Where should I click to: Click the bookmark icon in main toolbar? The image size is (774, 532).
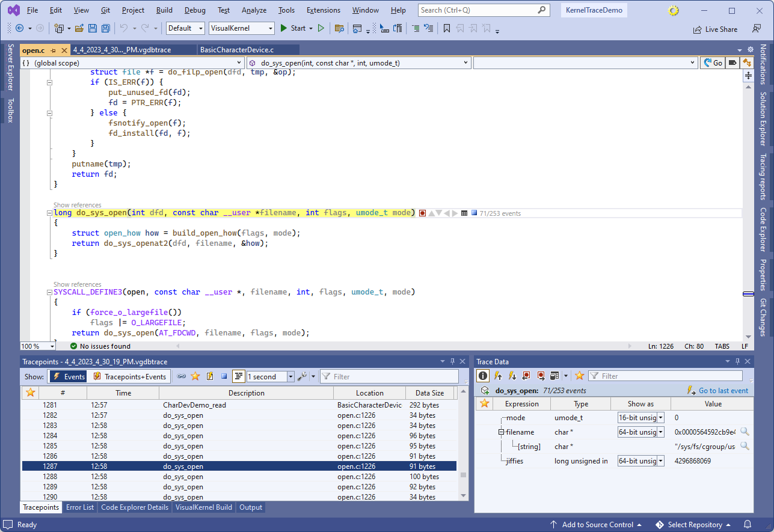[446, 28]
